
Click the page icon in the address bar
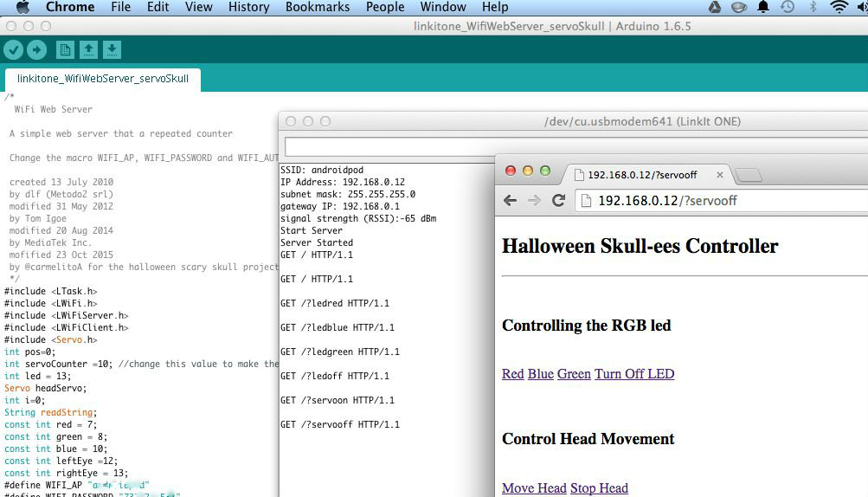586,201
